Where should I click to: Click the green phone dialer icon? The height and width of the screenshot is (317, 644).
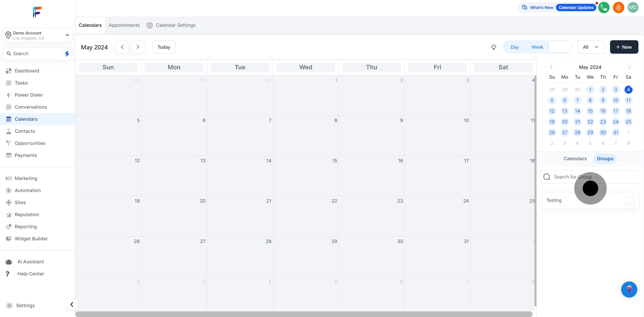pos(604,8)
